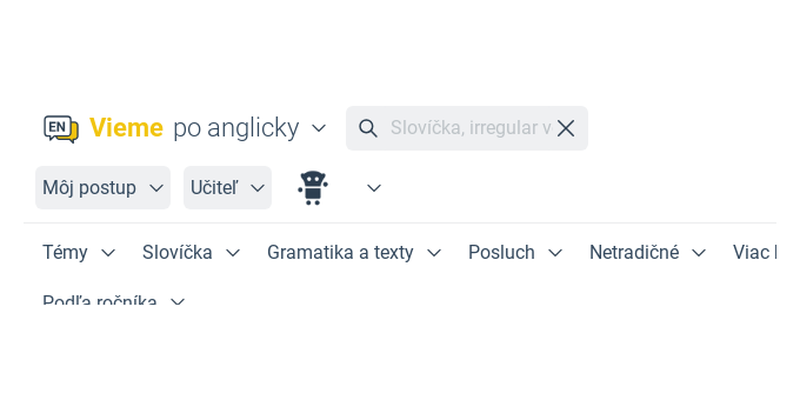Click chevron arrow beside Témy
The width and height of the screenshot is (800, 400).
108,253
